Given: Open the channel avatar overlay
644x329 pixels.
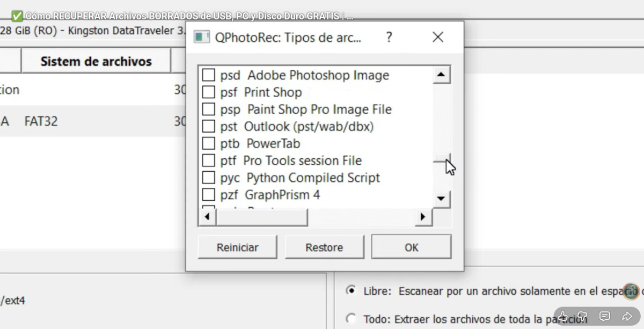Looking at the screenshot, I should tap(631, 291).
